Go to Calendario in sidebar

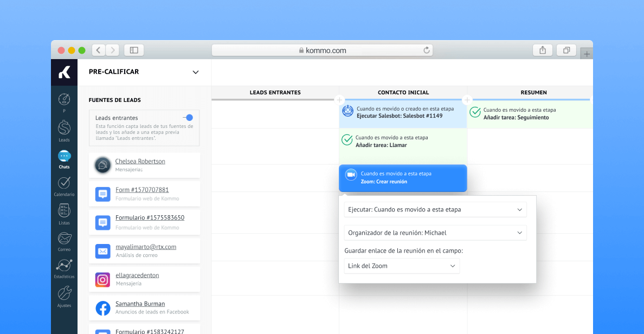click(64, 185)
